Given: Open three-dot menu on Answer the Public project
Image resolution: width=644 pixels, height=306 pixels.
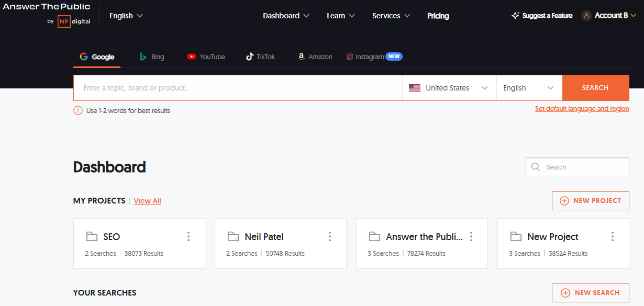Looking at the screenshot, I should [x=471, y=236].
